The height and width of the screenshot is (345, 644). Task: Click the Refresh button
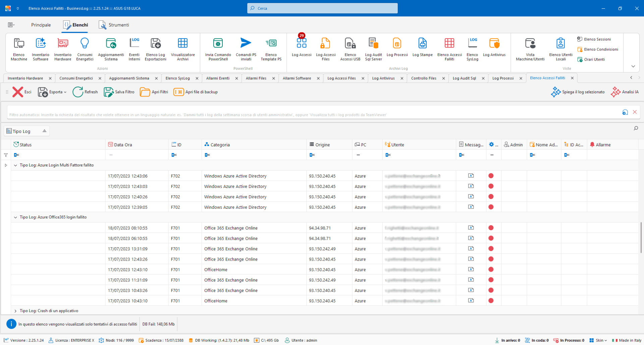(x=85, y=92)
